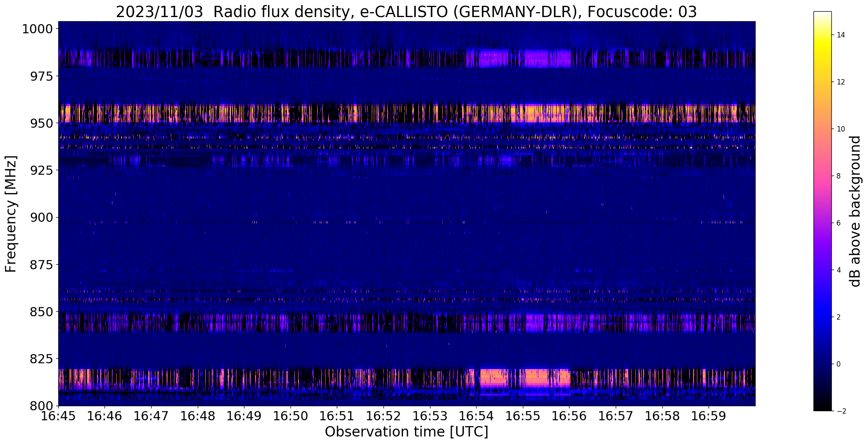
Task: Click the 16:51 time tick label
Action: pos(337,416)
